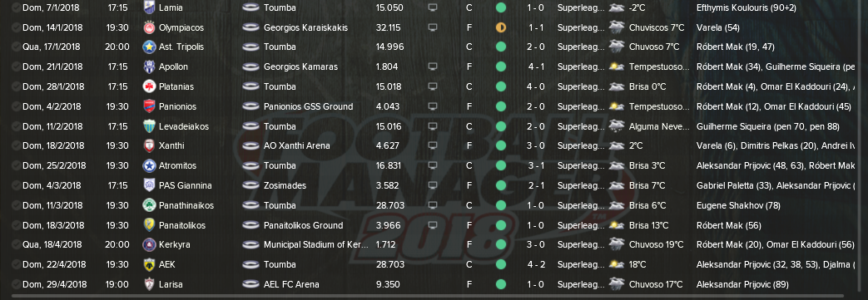Image resolution: width=868 pixels, height=300 pixels.
Task: Click the Panathinaikos club badge
Action: coord(148,205)
